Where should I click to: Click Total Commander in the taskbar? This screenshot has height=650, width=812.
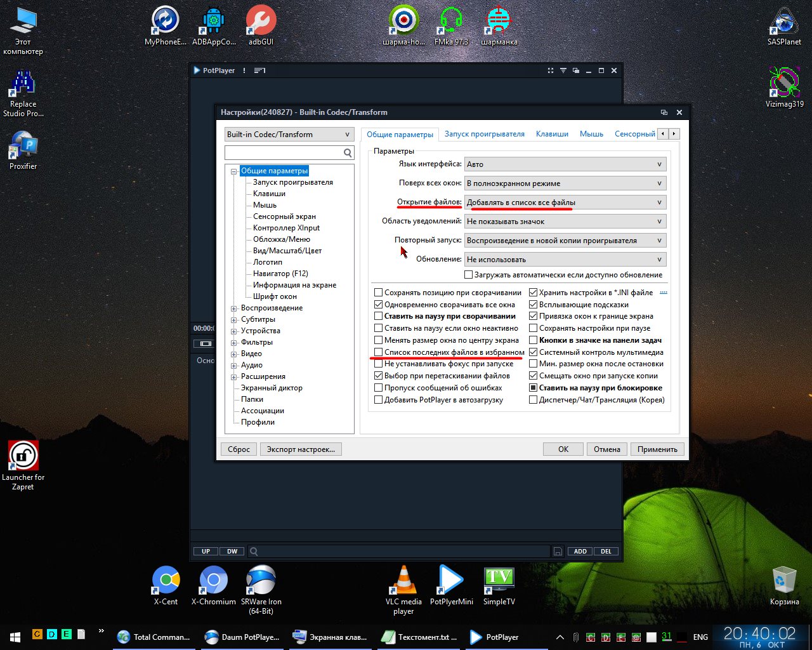click(155, 637)
